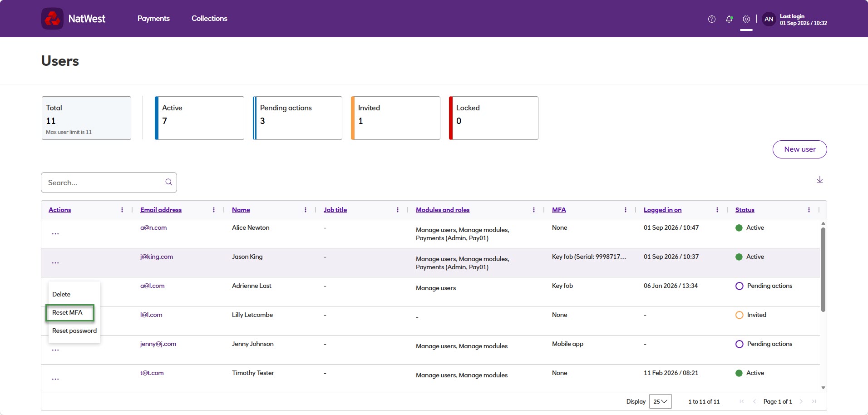This screenshot has width=868, height=415.
Task: Open actions ellipsis for Timothy Tester
Action: point(55,379)
